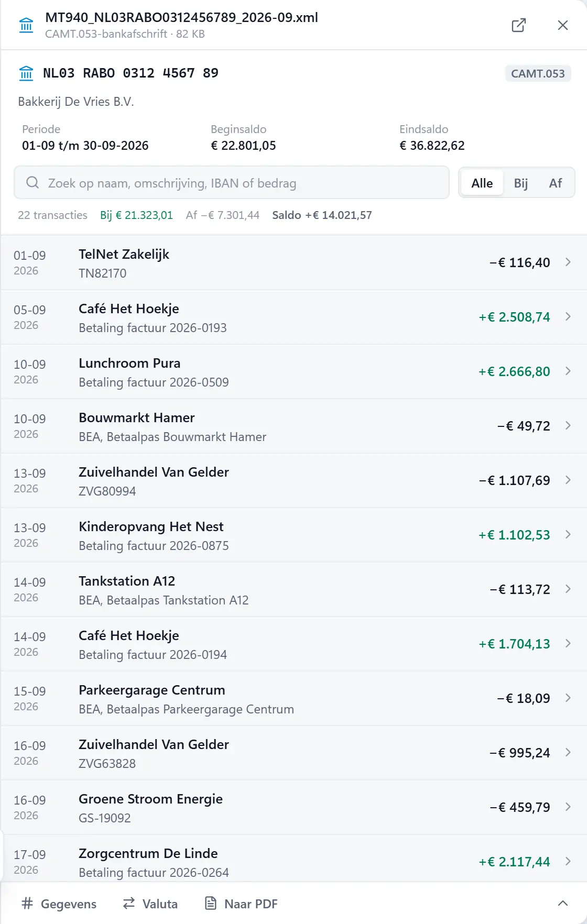Click the search magnifier icon
This screenshot has width=587, height=924.
point(32,183)
